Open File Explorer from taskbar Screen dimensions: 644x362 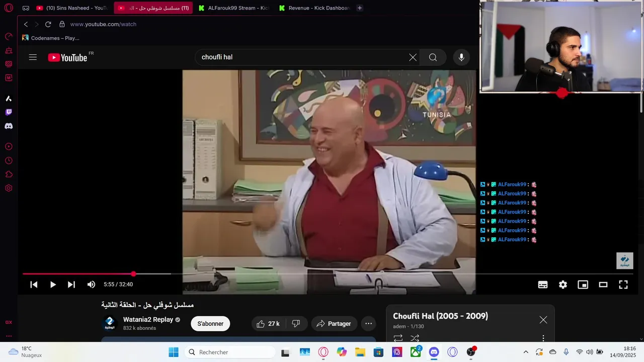tap(360, 352)
